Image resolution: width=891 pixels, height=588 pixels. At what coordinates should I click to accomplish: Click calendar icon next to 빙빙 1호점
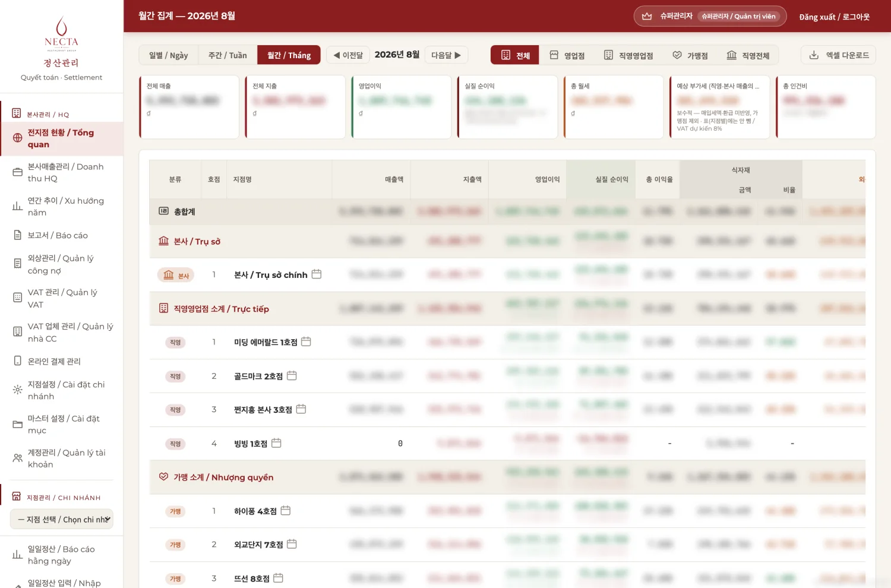coord(276,443)
